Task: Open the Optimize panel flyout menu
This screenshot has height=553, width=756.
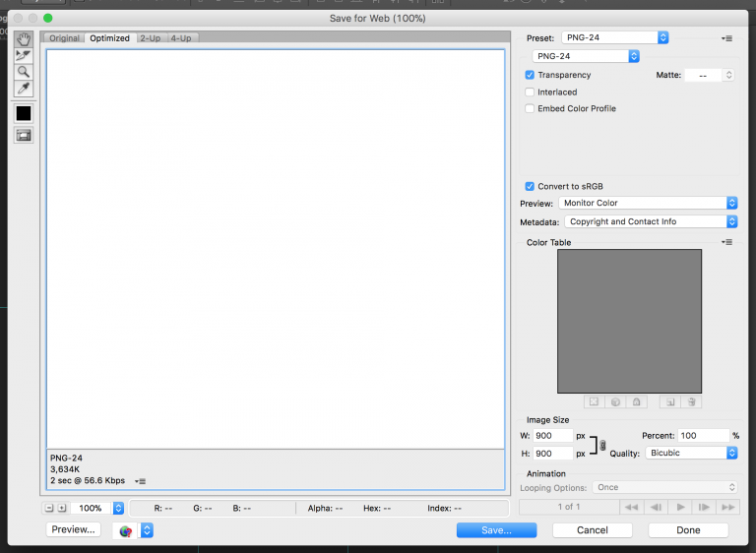Action: 726,38
